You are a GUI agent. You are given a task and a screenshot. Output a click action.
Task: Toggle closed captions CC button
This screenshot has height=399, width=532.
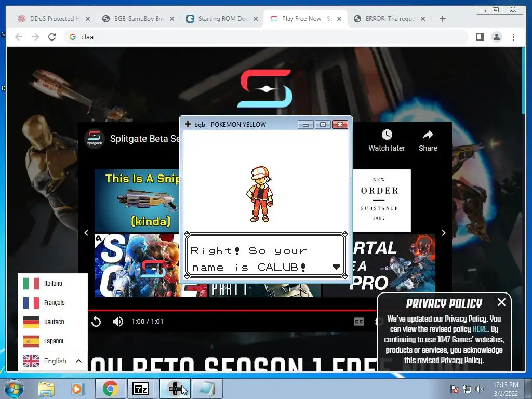coord(358,321)
